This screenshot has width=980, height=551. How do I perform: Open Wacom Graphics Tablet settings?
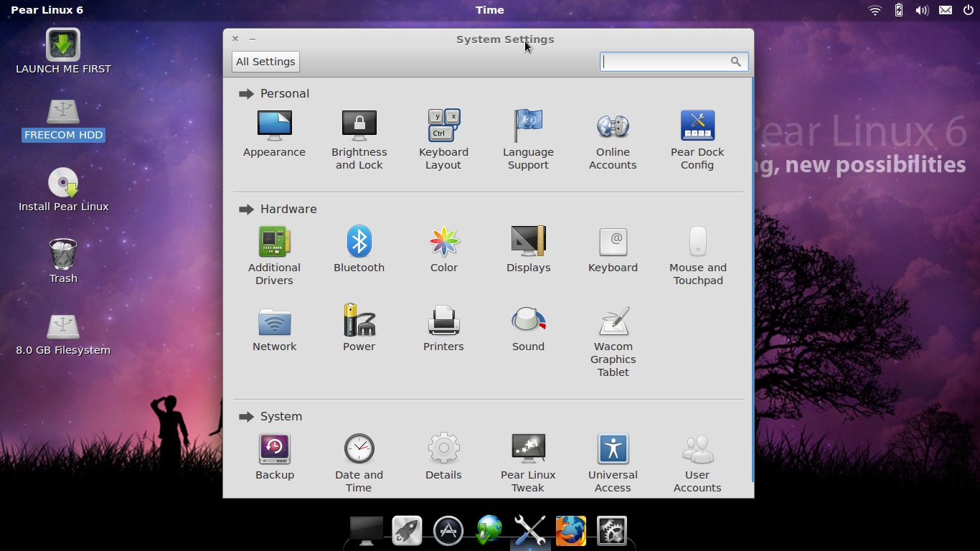pyautogui.click(x=613, y=342)
